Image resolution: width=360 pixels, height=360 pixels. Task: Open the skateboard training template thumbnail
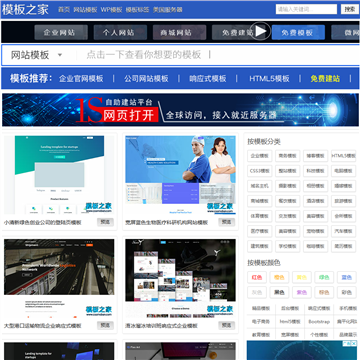(x=180, y=278)
